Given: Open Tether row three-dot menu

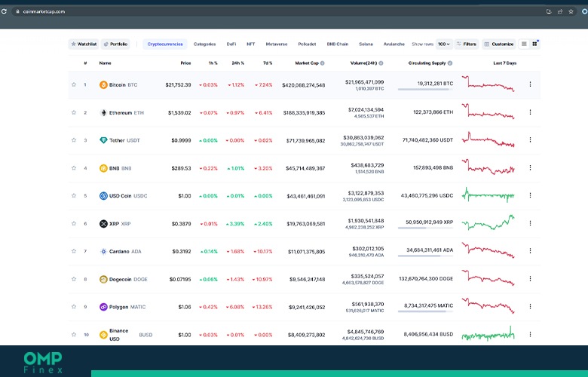Looking at the screenshot, I should [530, 140].
